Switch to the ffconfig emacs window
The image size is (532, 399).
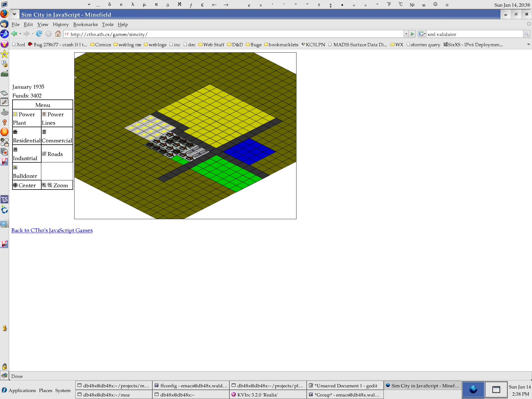(x=191, y=385)
